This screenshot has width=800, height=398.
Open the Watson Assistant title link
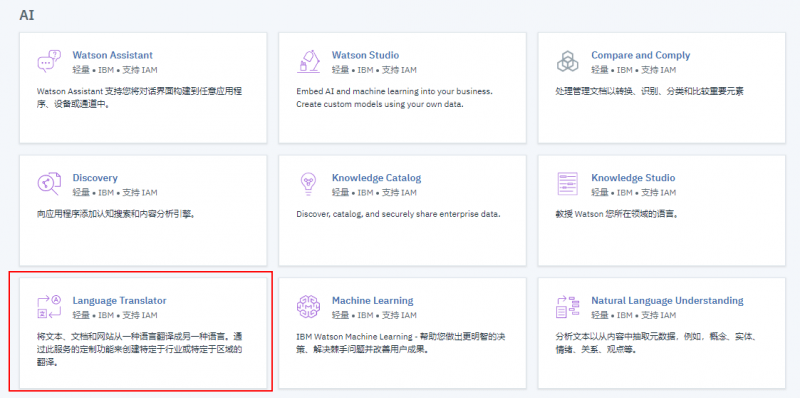pyautogui.click(x=112, y=55)
